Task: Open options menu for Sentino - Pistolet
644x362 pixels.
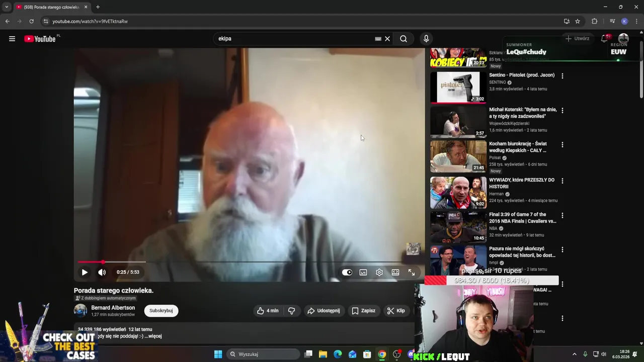Action: [562, 76]
